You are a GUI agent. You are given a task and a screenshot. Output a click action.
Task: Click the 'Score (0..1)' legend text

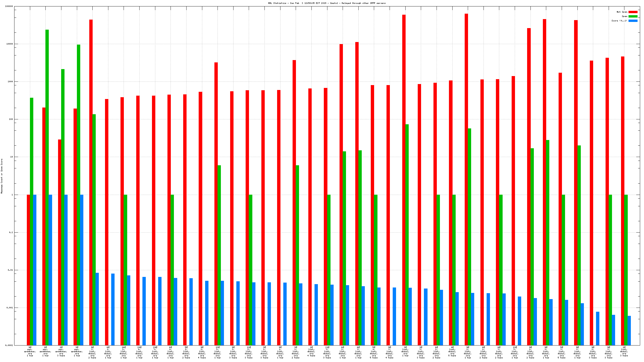coord(619,21)
